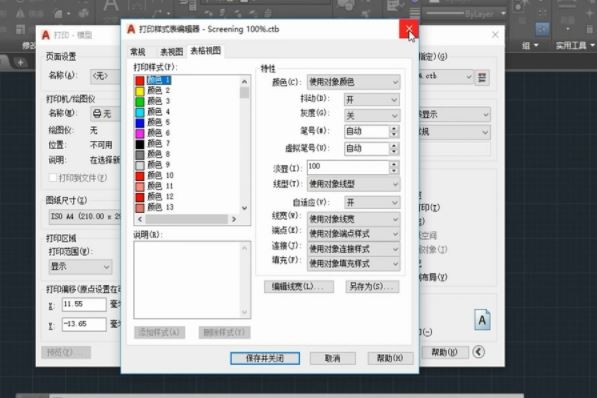Toggle 打印到文件 checkbox in Plot dialog
Screen dimensions: 597x398
click(53, 178)
